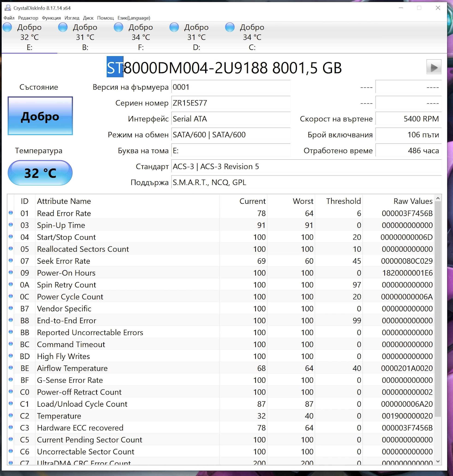The image size is (453, 476).
Task: Select Hardware ECC recovered attribute name
Action: coord(80,428)
